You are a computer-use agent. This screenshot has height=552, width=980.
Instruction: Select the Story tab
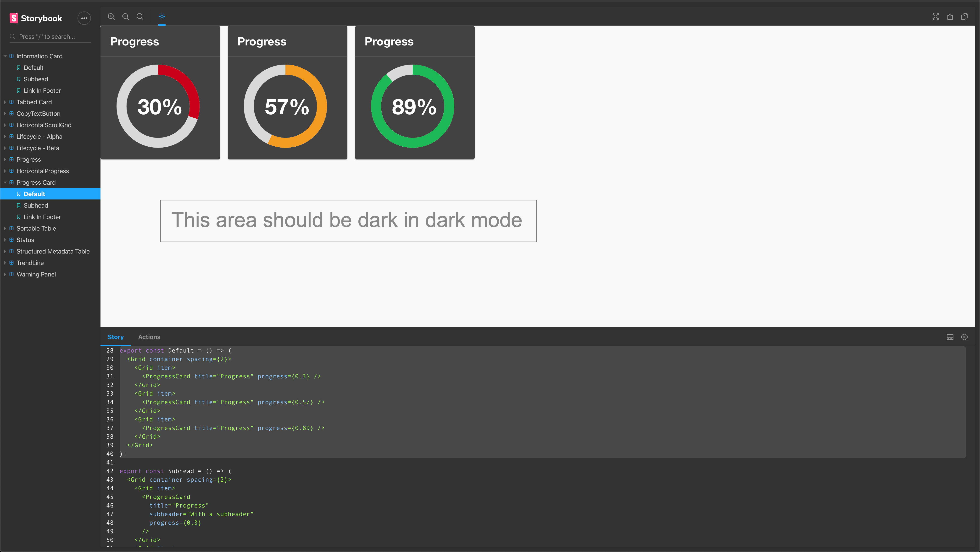116,337
